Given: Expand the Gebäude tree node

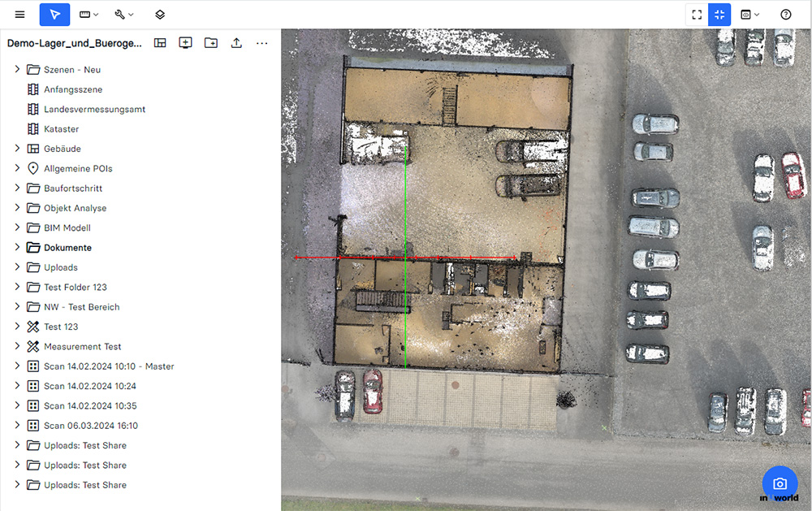Looking at the screenshot, I should pos(17,149).
